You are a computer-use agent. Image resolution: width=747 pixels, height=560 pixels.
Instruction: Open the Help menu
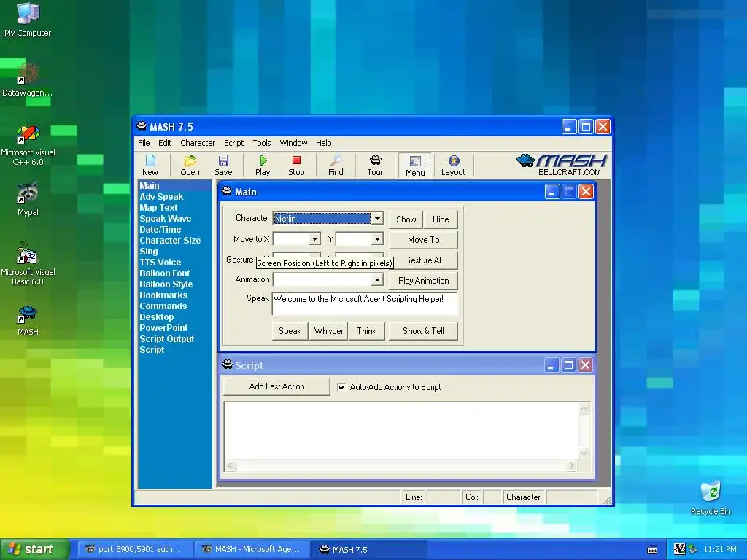pos(323,143)
